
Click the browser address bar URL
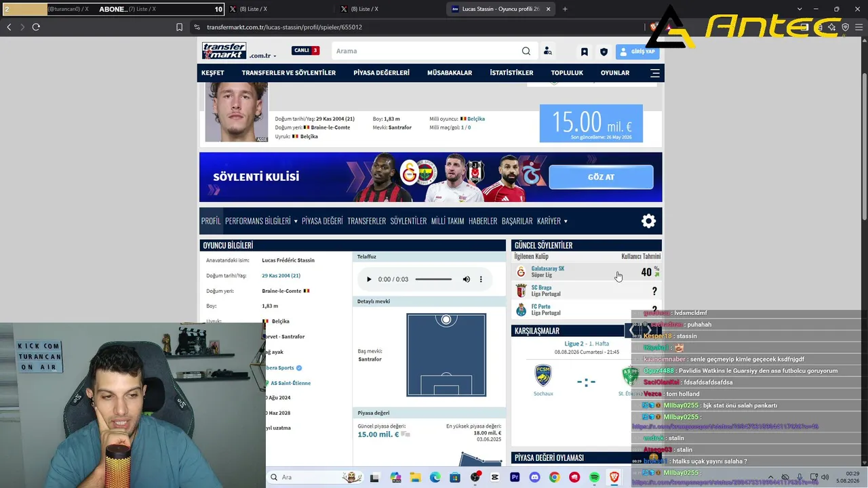[x=284, y=27]
